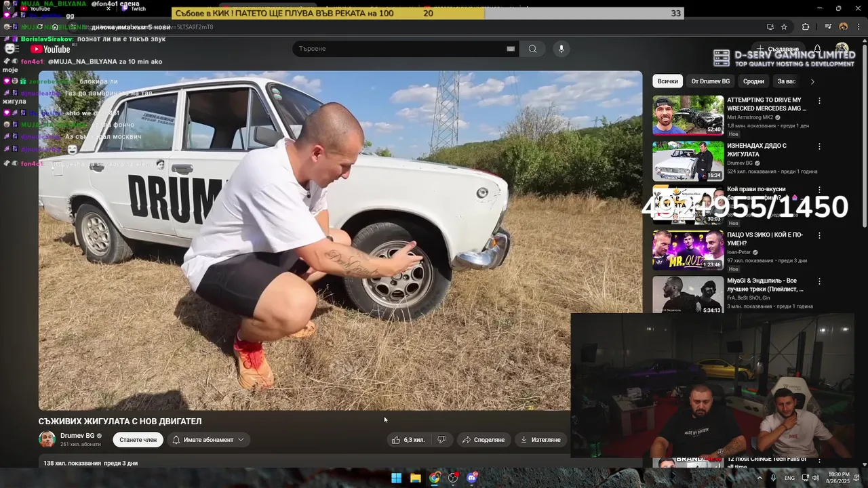Start voice search with the microphone
The height and width of the screenshot is (488, 868).
click(x=561, y=49)
